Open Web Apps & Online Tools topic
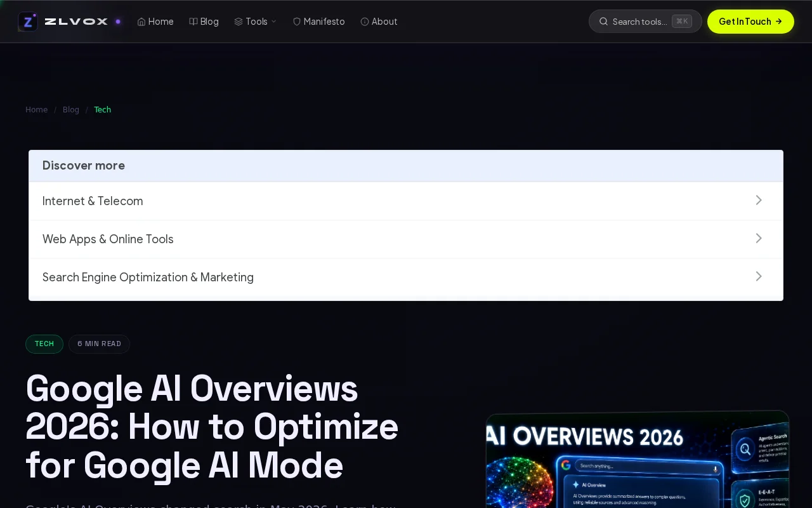The height and width of the screenshot is (508, 812). 406,239
